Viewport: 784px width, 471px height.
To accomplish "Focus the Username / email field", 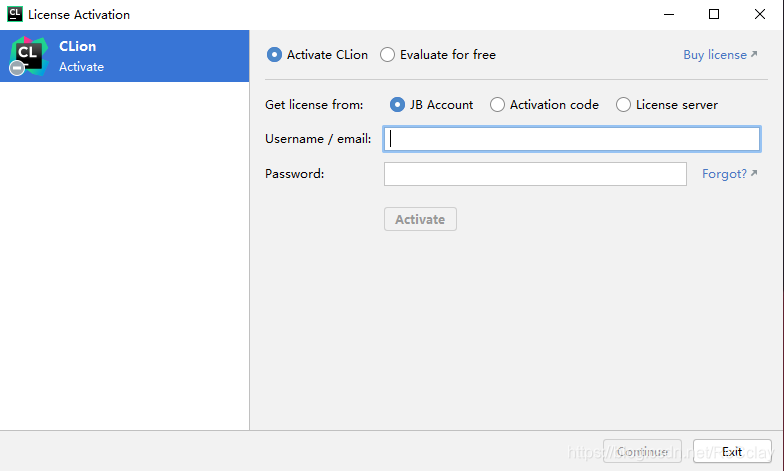I will point(572,139).
